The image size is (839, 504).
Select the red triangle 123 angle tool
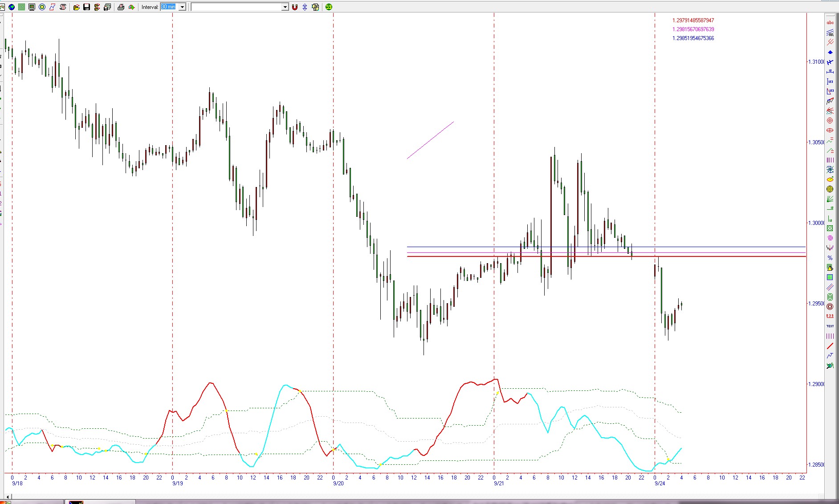point(830,91)
